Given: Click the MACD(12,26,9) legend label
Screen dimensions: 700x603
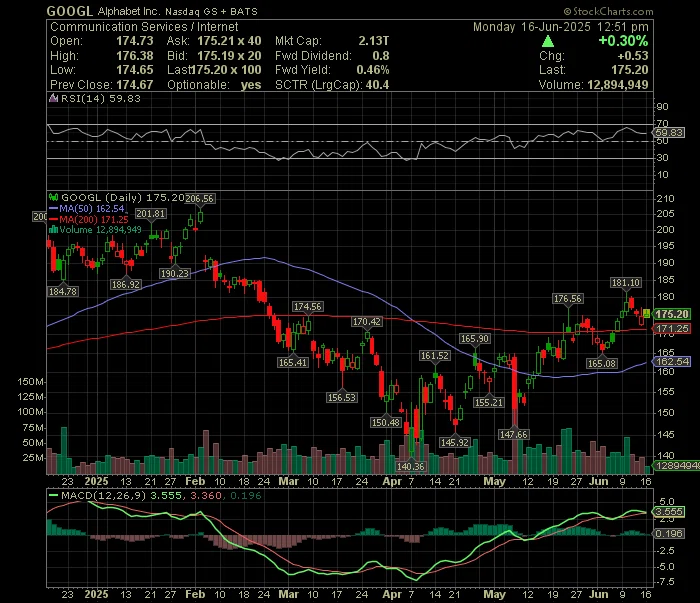Looking at the screenshot, I should (104, 495).
